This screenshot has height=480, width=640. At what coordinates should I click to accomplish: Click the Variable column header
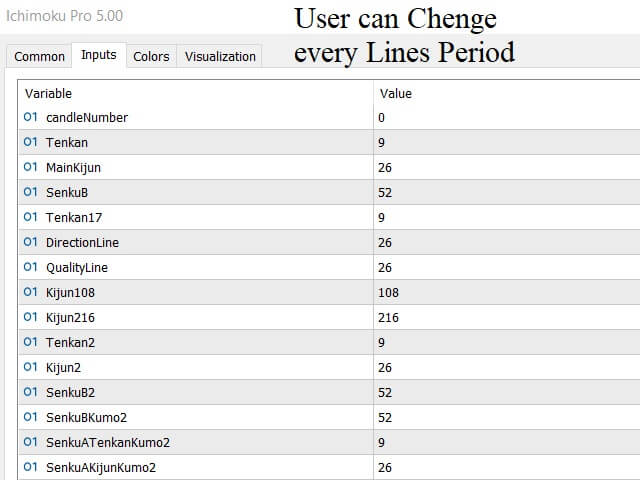(x=195, y=93)
